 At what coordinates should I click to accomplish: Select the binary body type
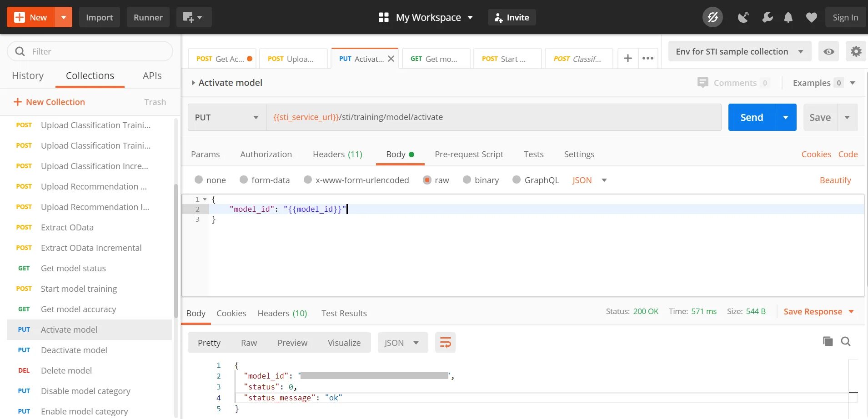tap(467, 180)
